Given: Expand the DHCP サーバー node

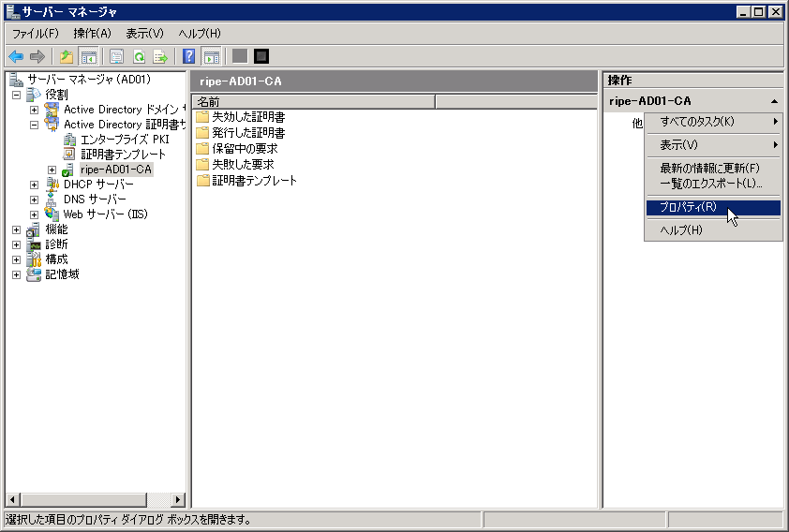Looking at the screenshot, I should click(34, 185).
